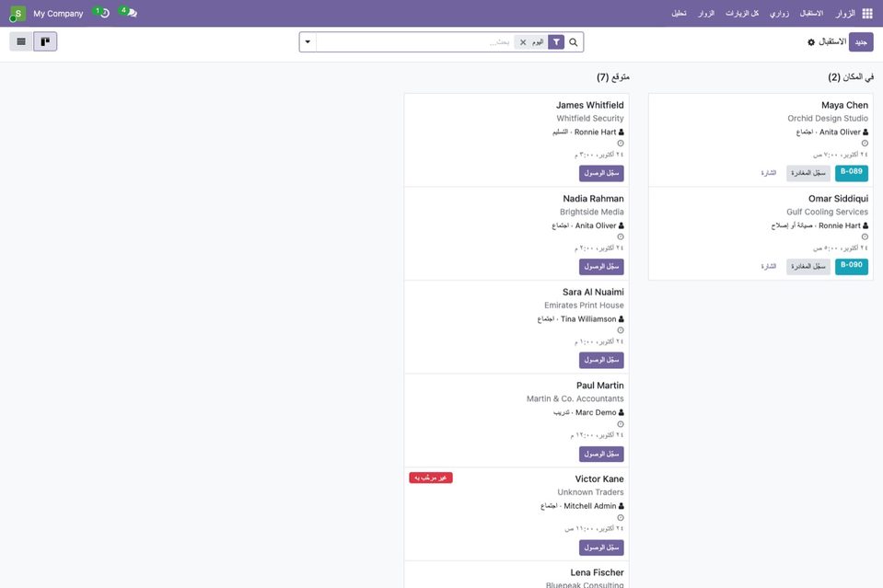Image resolution: width=883 pixels, height=588 pixels.
Task: Click the B-090 badge
Action: tap(852, 266)
